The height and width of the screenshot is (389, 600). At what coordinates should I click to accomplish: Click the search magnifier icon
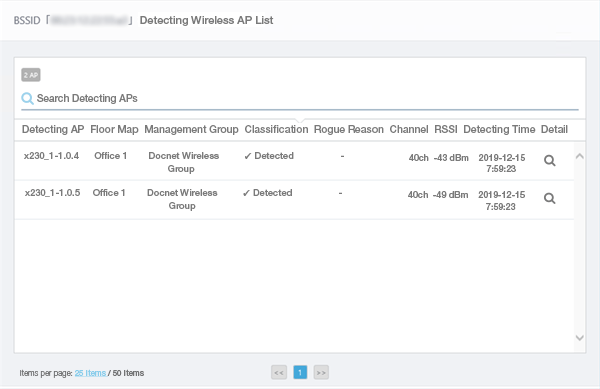[x=27, y=98]
